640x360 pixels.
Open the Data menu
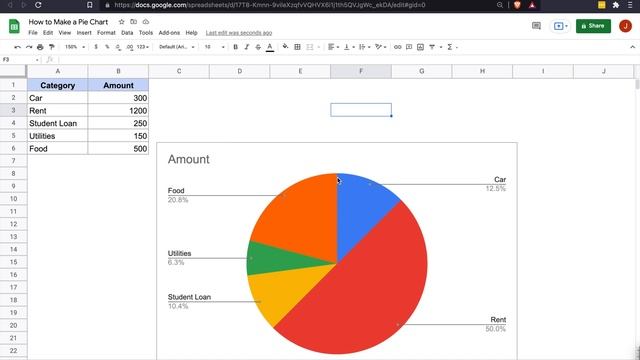point(127,33)
